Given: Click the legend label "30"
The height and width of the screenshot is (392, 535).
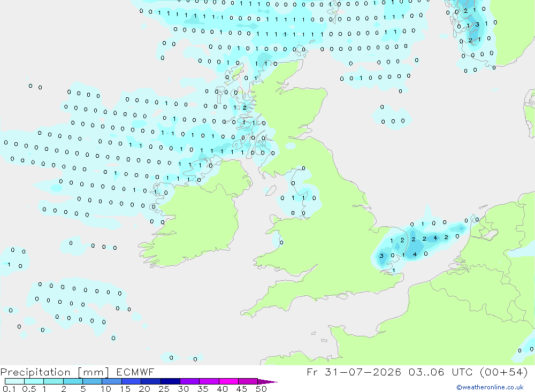Looking at the screenshot, I should coord(183,389).
